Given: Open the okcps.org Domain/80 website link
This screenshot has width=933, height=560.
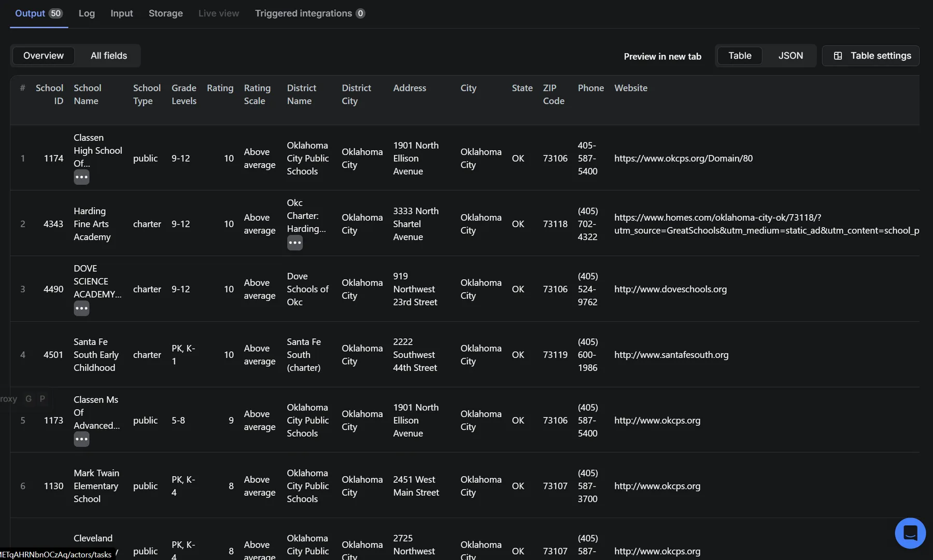Looking at the screenshot, I should pos(683,159).
